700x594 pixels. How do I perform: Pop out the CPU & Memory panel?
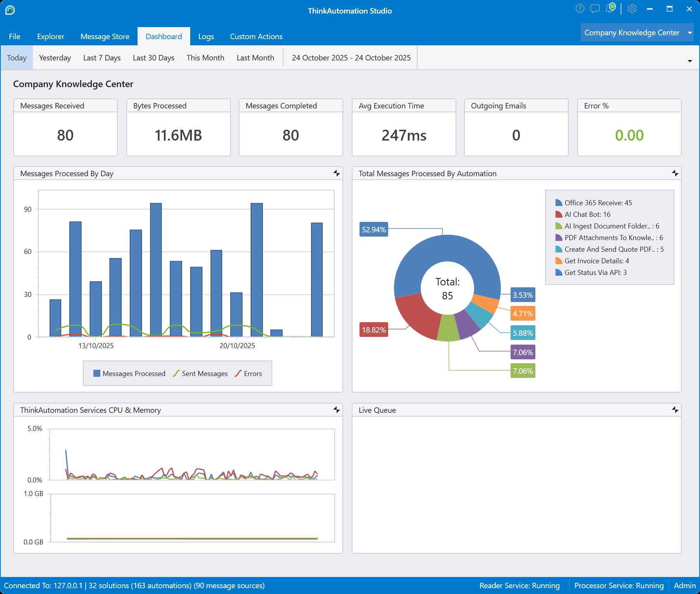[336, 410]
